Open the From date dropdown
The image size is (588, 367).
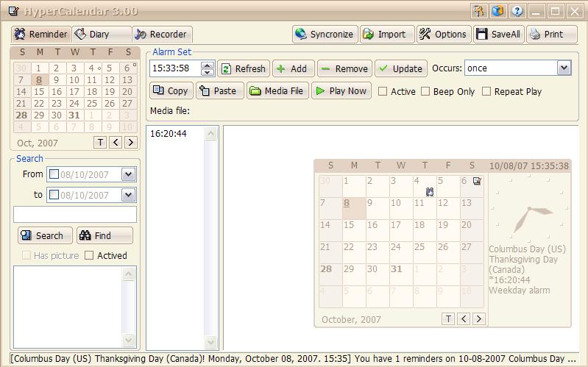click(128, 174)
